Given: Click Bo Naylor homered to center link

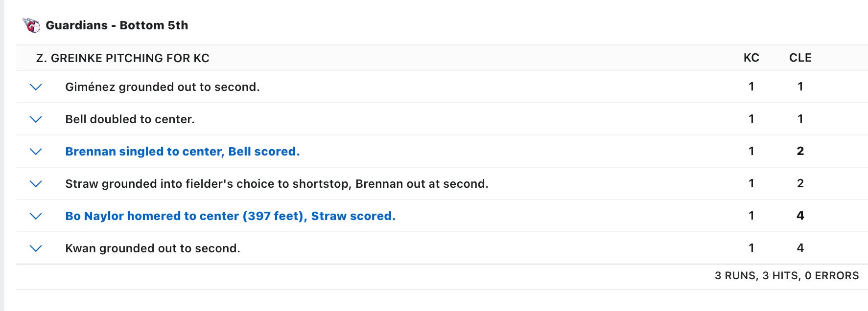Looking at the screenshot, I should (230, 216).
